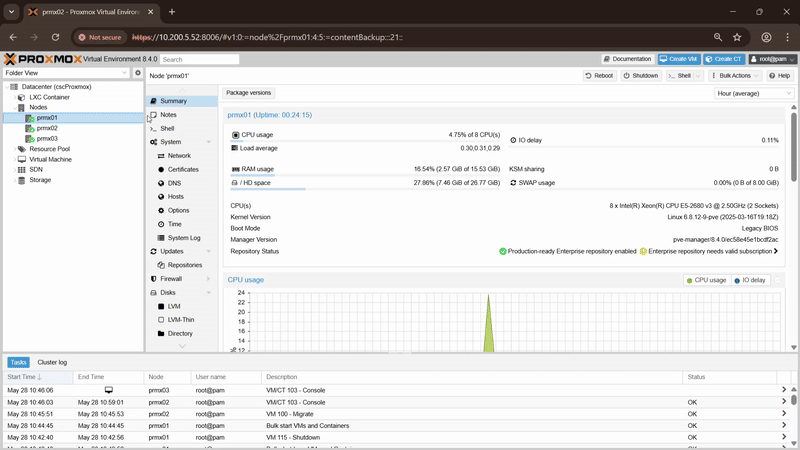Click the prmx02 node icon
This screenshot has height=450, width=800.
tap(30, 129)
